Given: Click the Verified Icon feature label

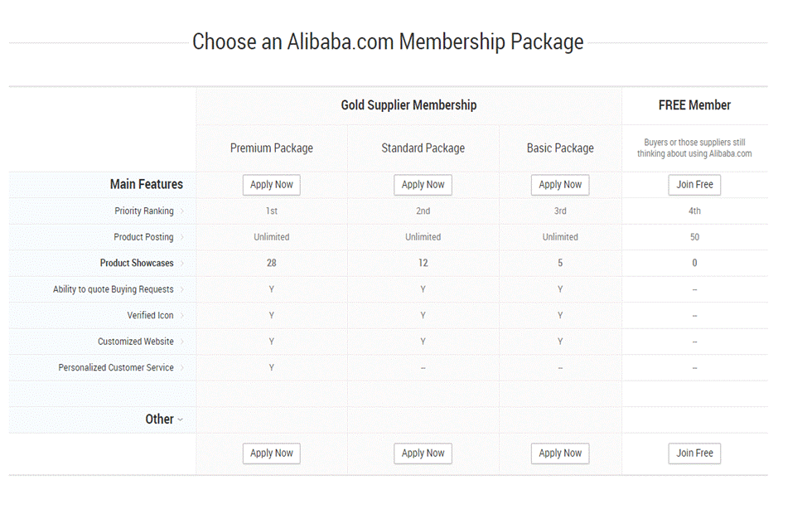Looking at the screenshot, I should 150,316.
